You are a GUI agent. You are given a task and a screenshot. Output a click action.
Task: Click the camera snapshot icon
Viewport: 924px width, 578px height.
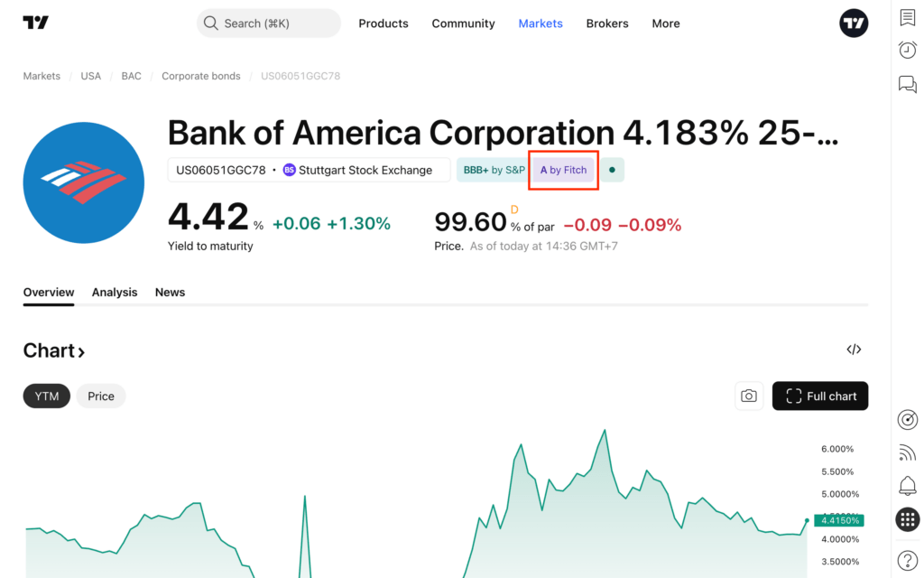(749, 396)
